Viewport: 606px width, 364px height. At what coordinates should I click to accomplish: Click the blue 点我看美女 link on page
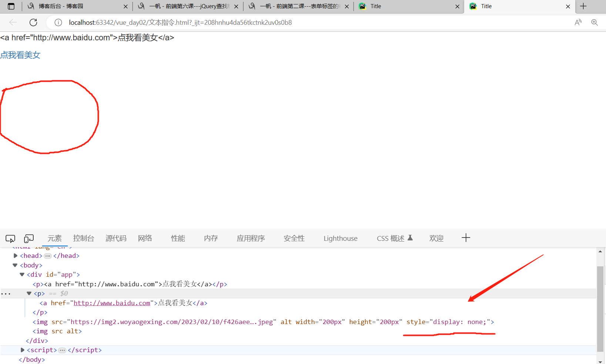click(20, 55)
